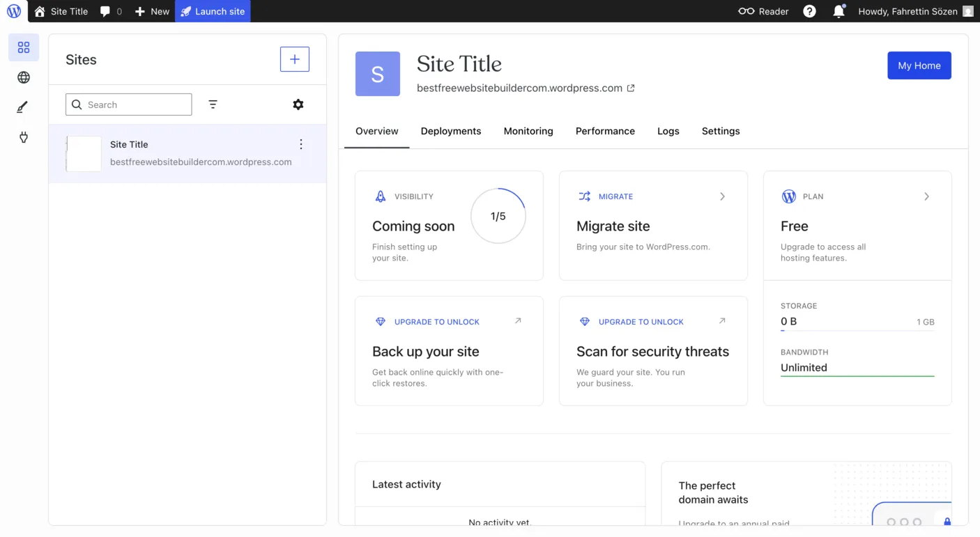Expand the Free Plan card chevron
The width and height of the screenshot is (980, 537).
[x=927, y=196]
